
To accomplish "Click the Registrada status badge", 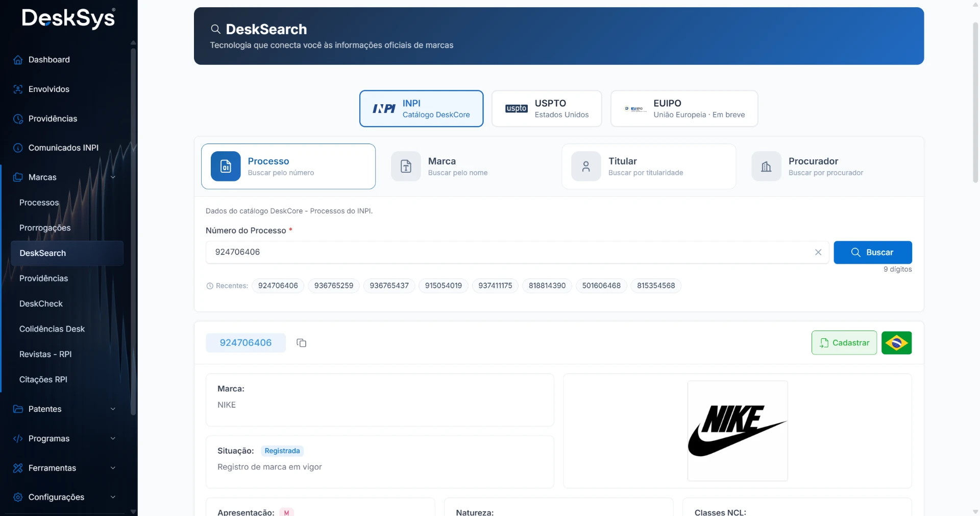I will tap(282, 451).
